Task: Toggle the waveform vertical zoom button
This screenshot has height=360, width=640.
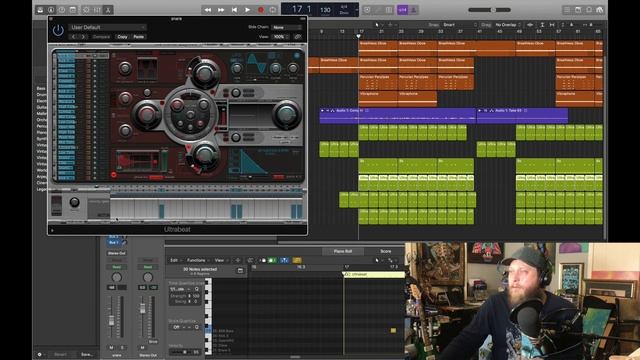Action: pyautogui.click(x=530, y=25)
